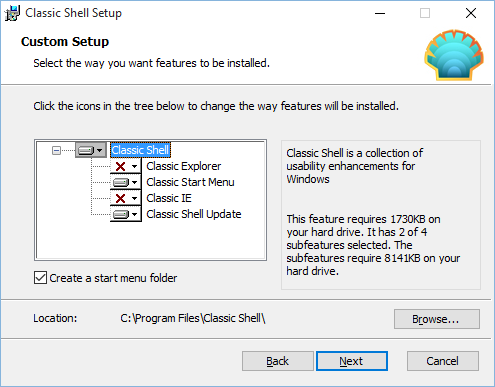
Task: Toggle the Create a start menu folder checkbox
Action: [x=40, y=278]
